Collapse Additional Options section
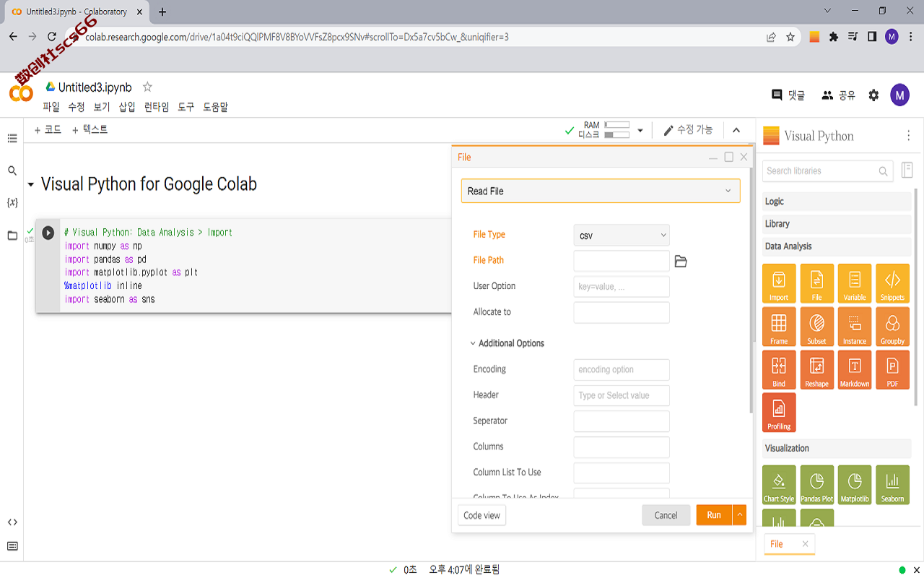 tap(507, 343)
